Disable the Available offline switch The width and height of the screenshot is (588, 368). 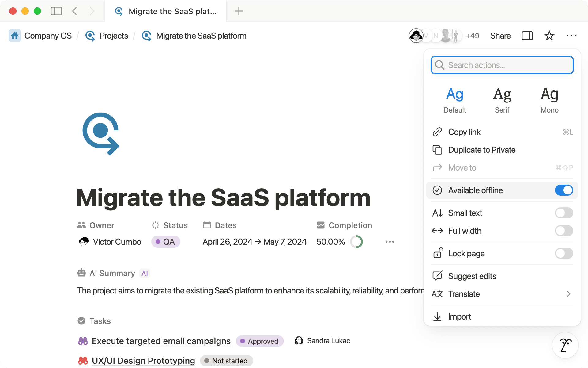click(563, 190)
